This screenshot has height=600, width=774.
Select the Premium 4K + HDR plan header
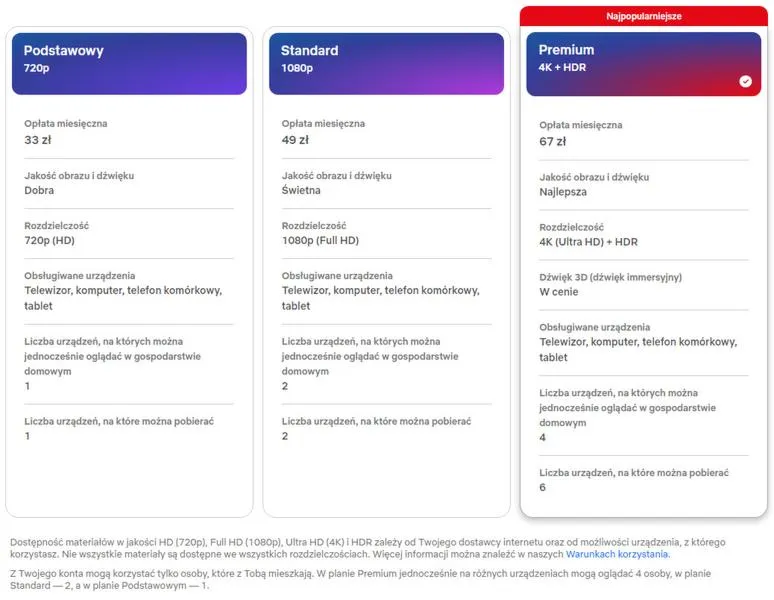pos(644,64)
